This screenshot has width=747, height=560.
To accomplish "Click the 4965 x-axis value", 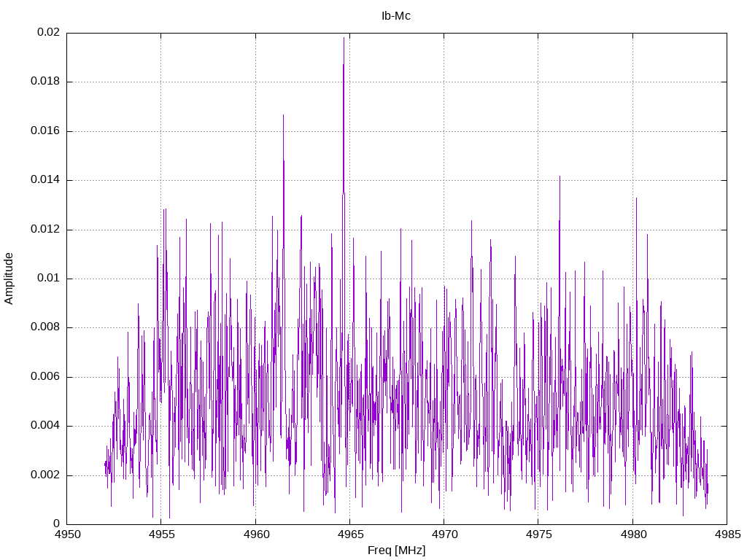I will coord(350,534).
